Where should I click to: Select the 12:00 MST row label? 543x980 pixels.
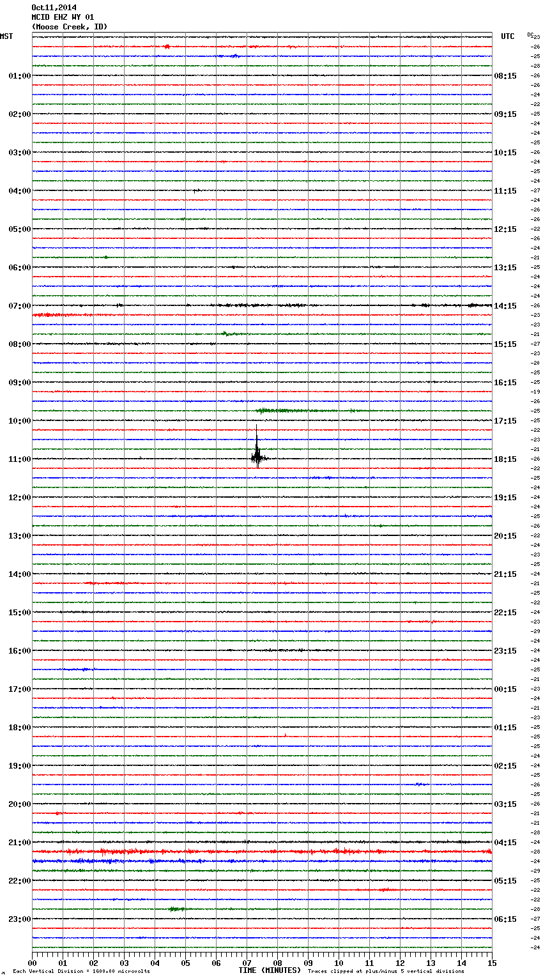[x=19, y=498]
